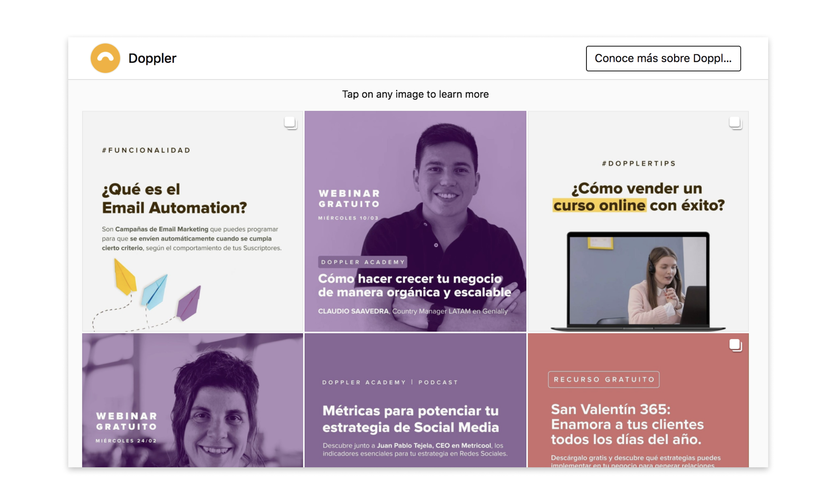
Task: Click the yellow paper plane illustration
Action: coord(125,277)
